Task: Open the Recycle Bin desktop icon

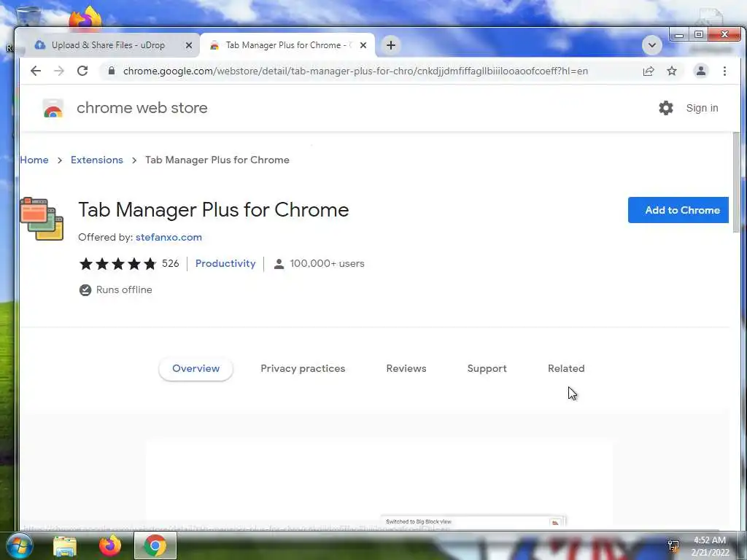Action: click(27, 17)
